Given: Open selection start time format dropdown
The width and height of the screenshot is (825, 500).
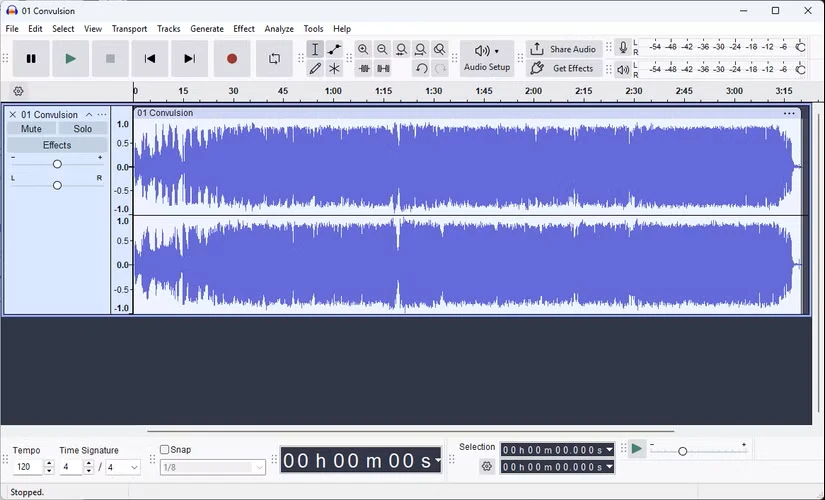Looking at the screenshot, I should (x=609, y=449).
